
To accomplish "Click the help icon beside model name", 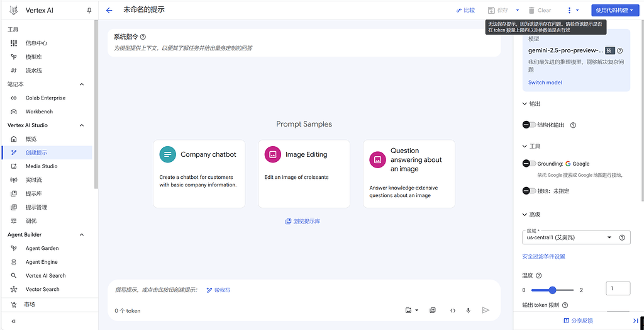I will click(x=620, y=50).
